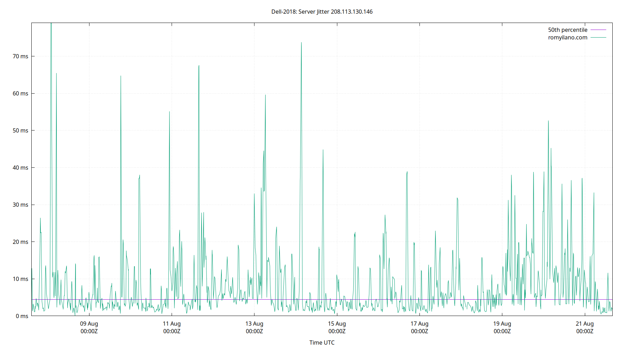644x348 pixels.
Task: Click the '19 Aug' x-axis date label
Action: pos(502,324)
